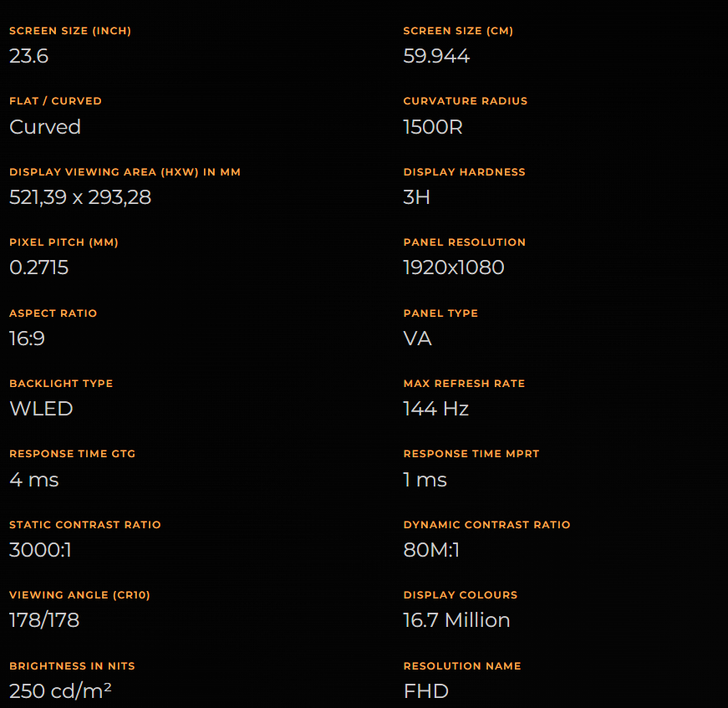Image resolution: width=728 pixels, height=708 pixels.
Task: Select the 4 ms GTG response time
Action: tap(34, 480)
